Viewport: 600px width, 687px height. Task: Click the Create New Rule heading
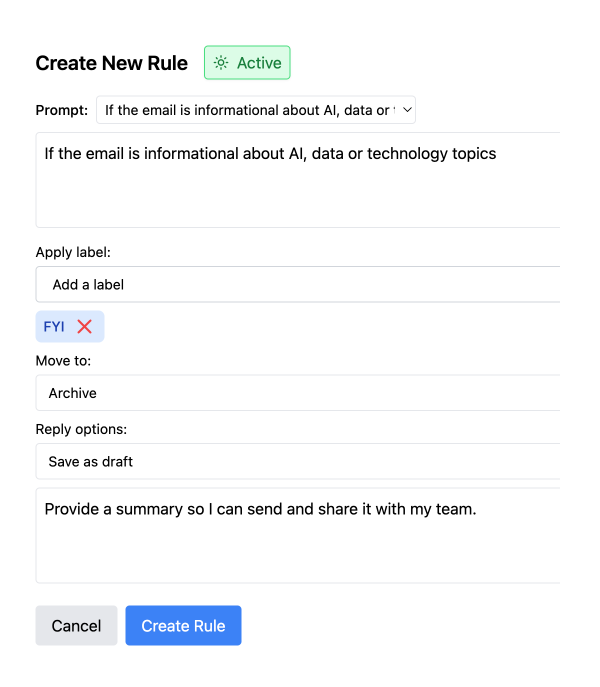tap(112, 63)
